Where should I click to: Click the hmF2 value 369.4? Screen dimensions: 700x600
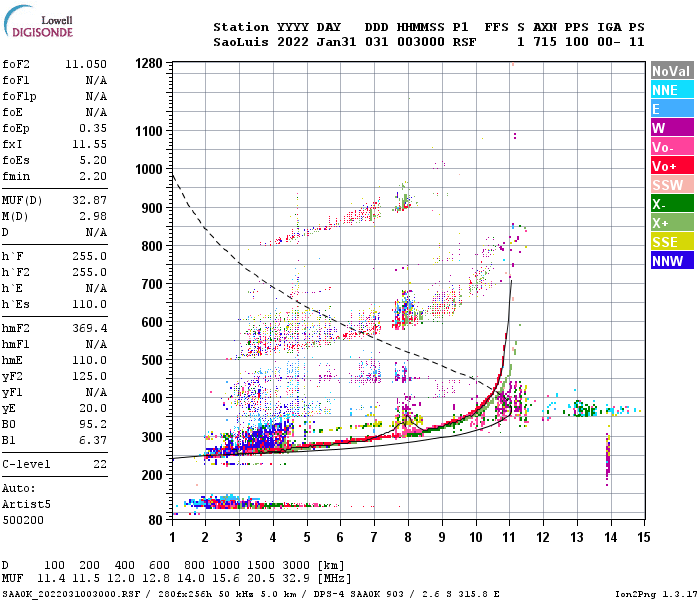89,328
